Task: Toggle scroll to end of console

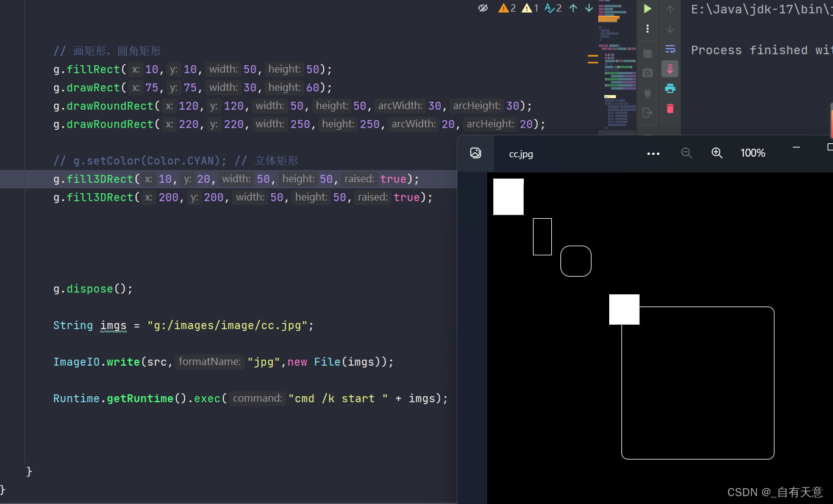Action: pyautogui.click(x=670, y=68)
